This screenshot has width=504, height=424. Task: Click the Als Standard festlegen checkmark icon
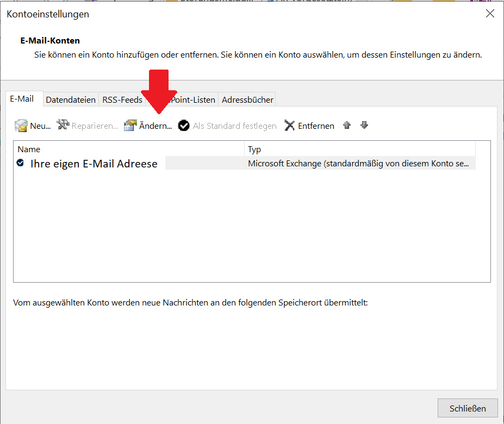click(184, 125)
